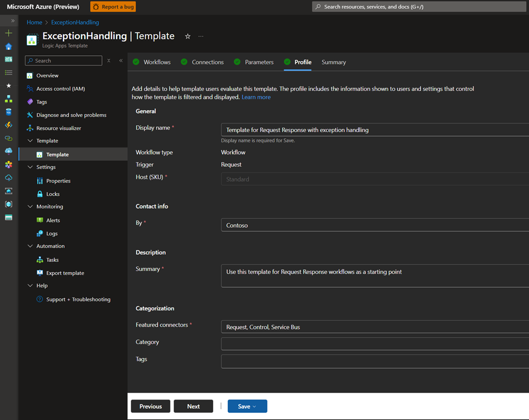This screenshot has width=529, height=420.
Task: Click into the Category input field
Action: 374,344
